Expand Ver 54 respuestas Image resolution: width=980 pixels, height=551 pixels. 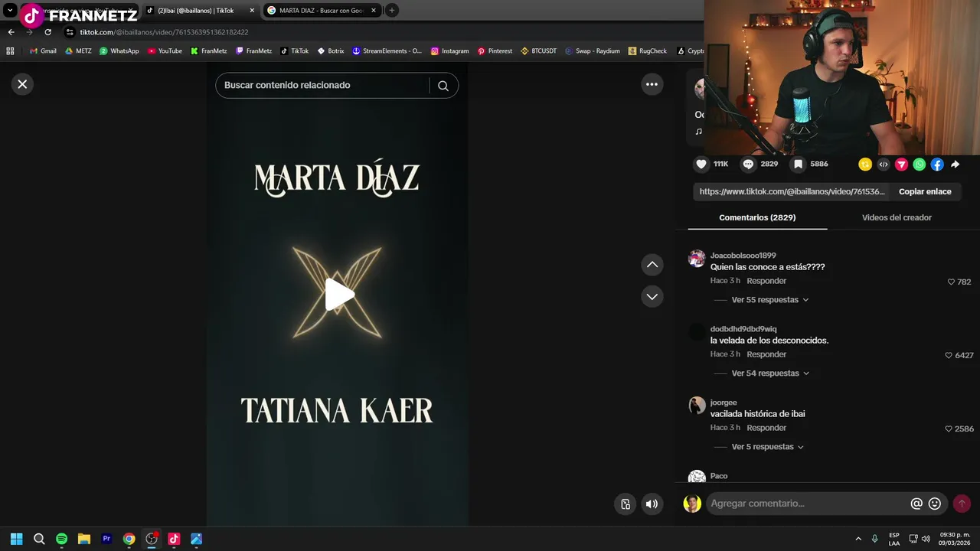tap(769, 373)
